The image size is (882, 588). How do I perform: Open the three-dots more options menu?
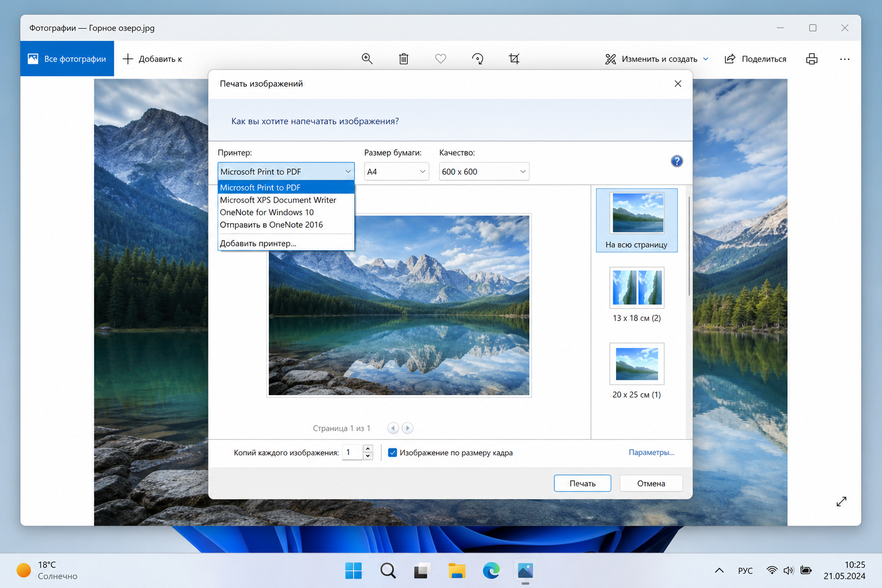click(844, 59)
